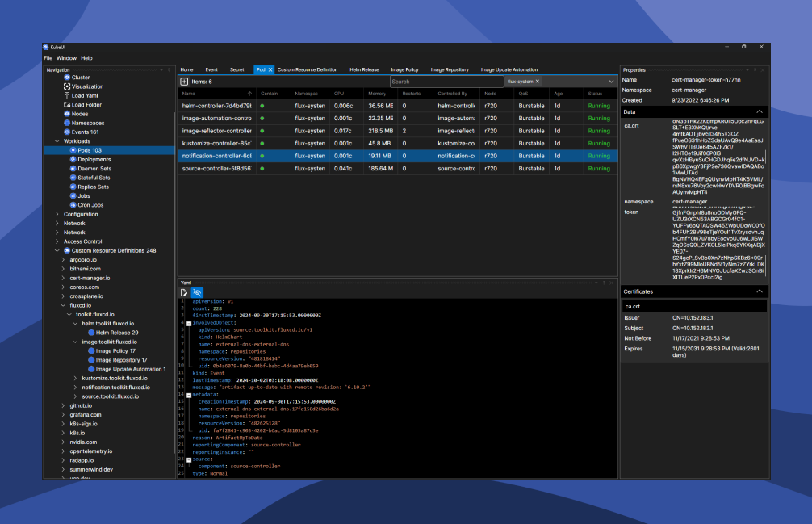This screenshot has width=812, height=524.
Task: Click the apply YAML icon in Yaml panel
Action: 184,292
